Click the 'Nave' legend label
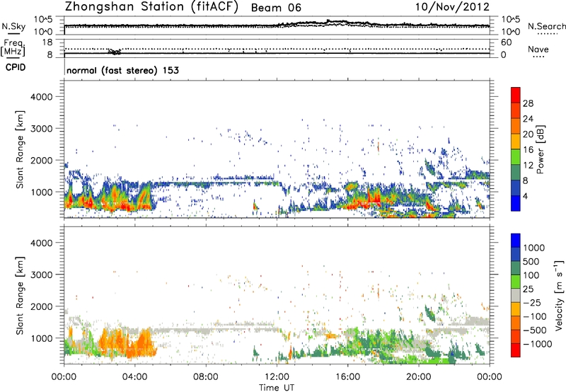This screenshot has height=392, width=566. coord(538,50)
